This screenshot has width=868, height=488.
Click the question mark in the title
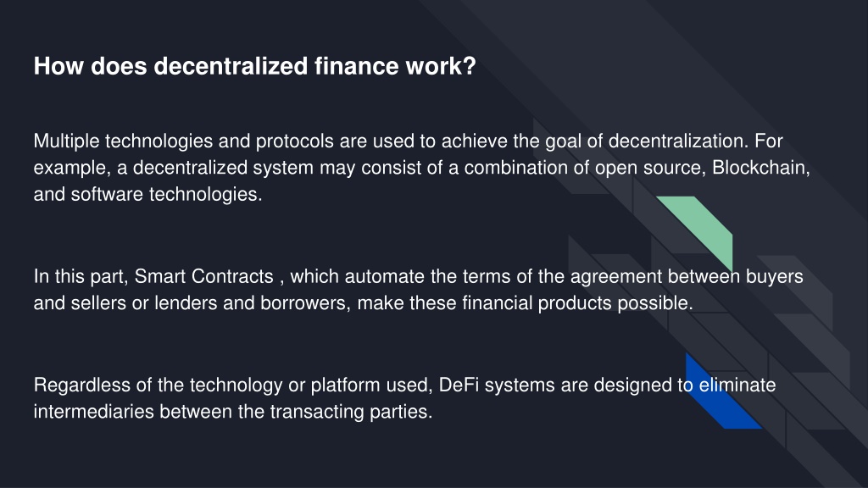click(x=469, y=66)
